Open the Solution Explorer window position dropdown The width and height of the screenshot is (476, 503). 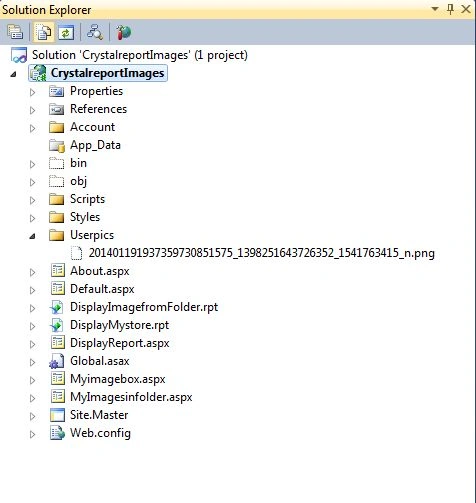pyautogui.click(x=435, y=9)
